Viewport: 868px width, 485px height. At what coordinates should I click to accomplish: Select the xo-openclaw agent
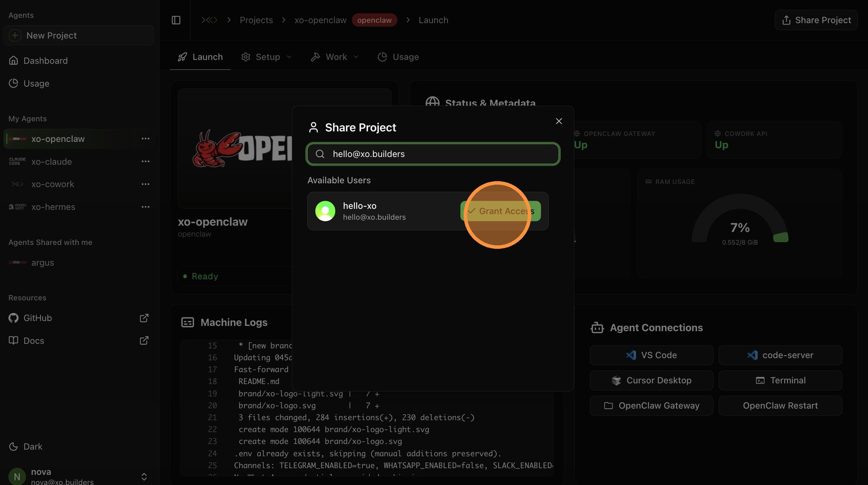[x=78, y=139]
